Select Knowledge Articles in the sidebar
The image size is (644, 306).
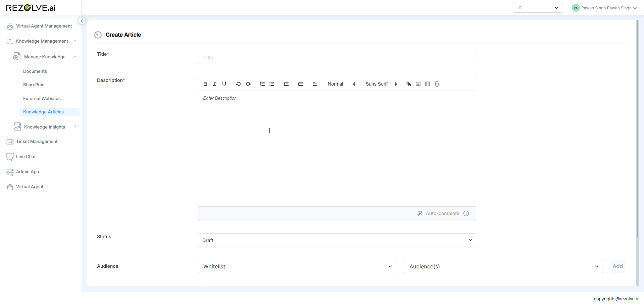49,112
